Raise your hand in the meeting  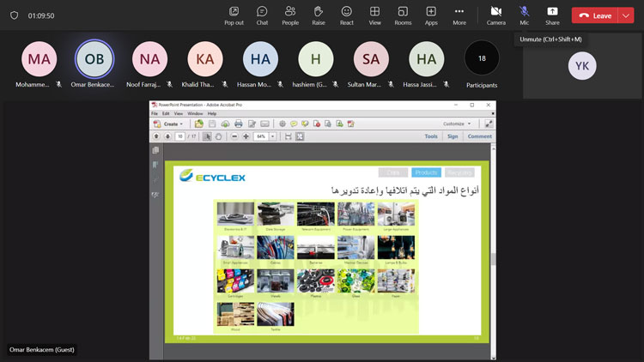pyautogui.click(x=319, y=15)
